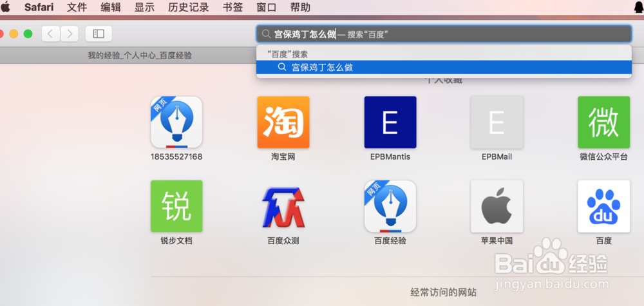Click the 淘宝网 label text
The height and width of the screenshot is (306, 644).
pyautogui.click(x=283, y=157)
